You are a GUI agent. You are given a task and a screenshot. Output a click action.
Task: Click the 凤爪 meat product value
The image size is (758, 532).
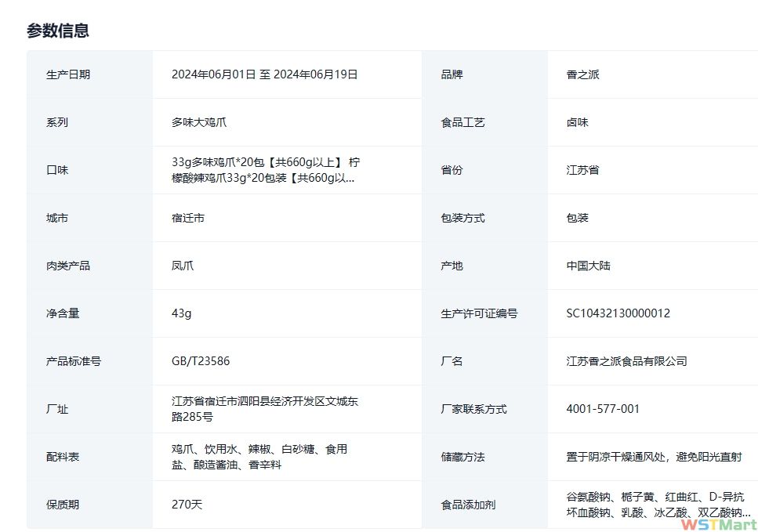(183, 266)
